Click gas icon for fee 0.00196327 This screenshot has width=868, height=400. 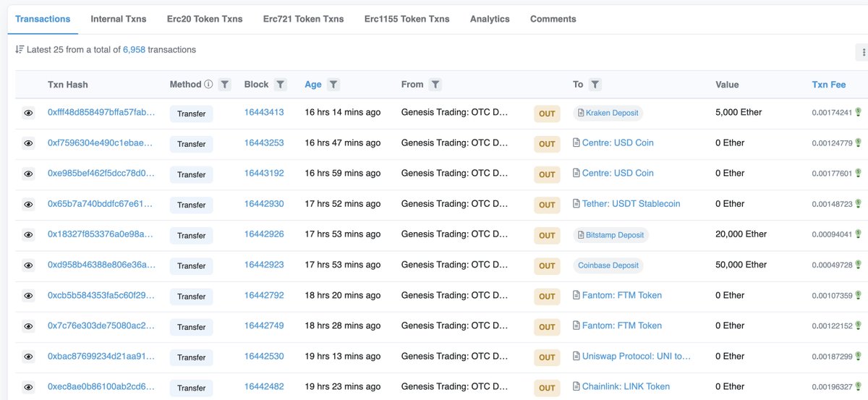tap(859, 386)
